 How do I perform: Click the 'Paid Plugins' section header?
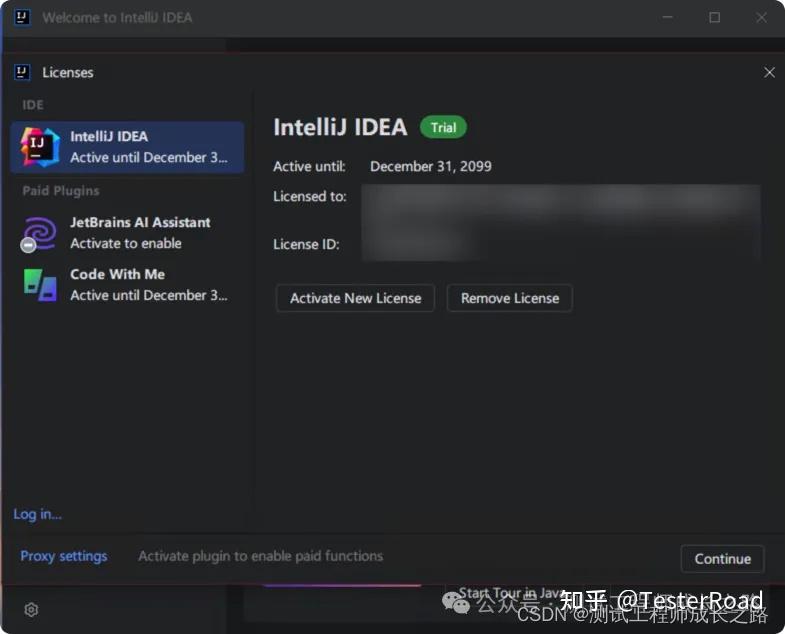(x=61, y=191)
